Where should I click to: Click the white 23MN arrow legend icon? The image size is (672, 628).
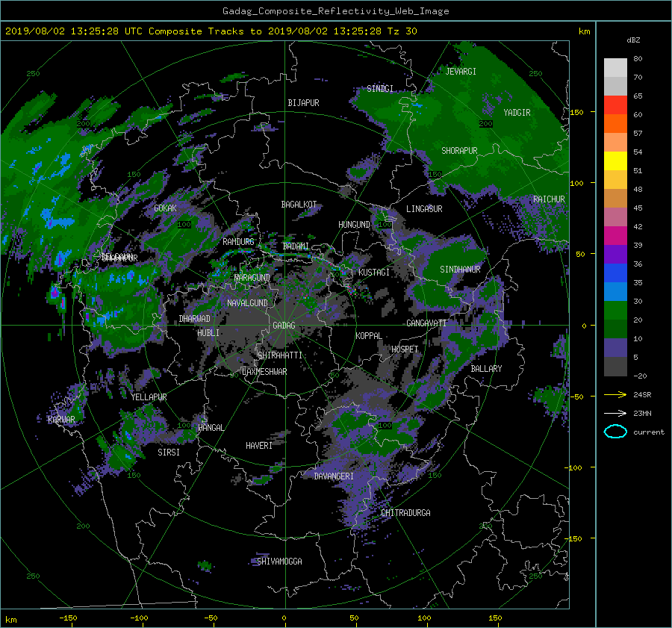click(x=615, y=413)
